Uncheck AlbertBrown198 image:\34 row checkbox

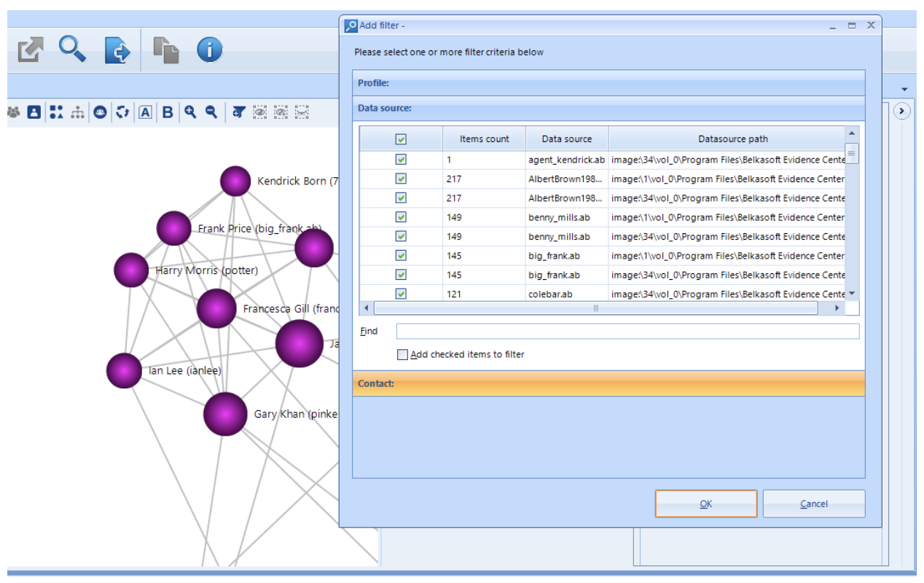point(401,197)
